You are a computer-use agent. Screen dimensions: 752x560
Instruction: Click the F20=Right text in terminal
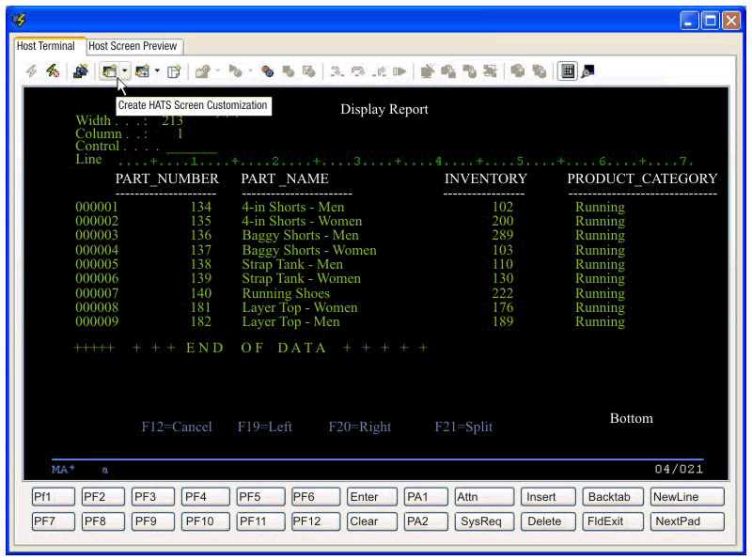(x=360, y=427)
